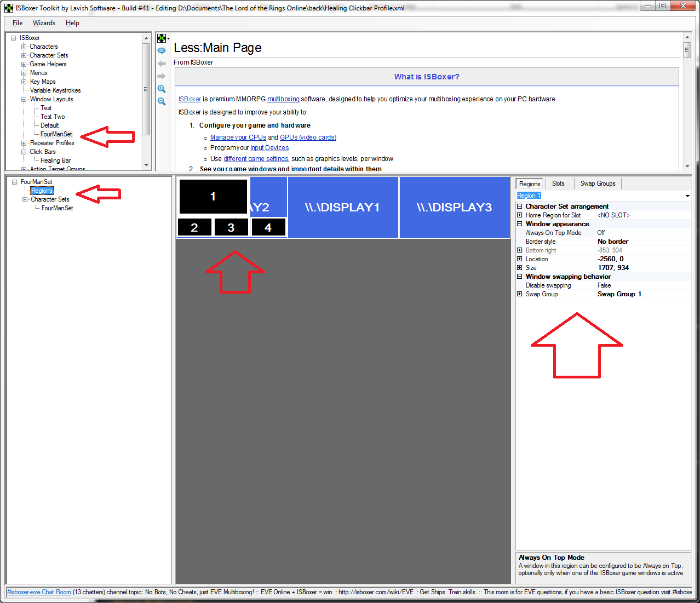Image resolution: width=700 pixels, height=603 pixels.
Task: Select the Healing Bar click bar
Action: tap(55, 160)
